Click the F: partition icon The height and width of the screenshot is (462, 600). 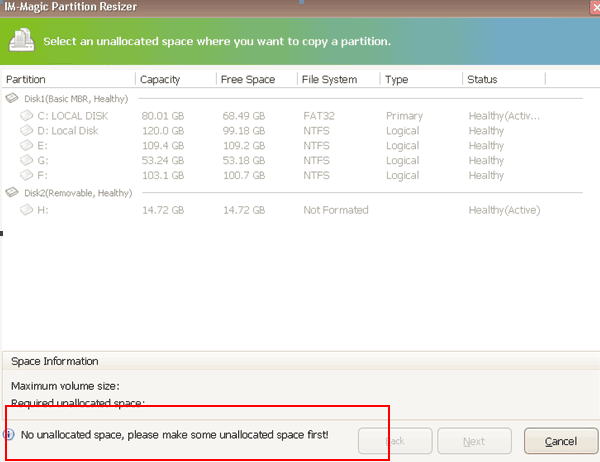[x=27, y=175]
